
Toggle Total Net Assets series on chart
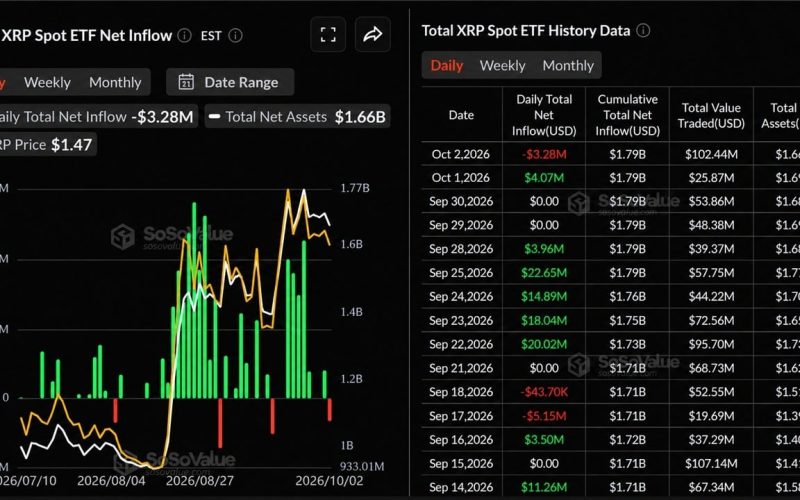[297, 117]
